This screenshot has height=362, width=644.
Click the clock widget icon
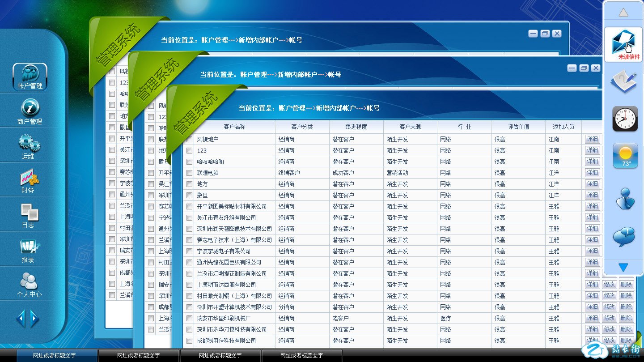625,119
